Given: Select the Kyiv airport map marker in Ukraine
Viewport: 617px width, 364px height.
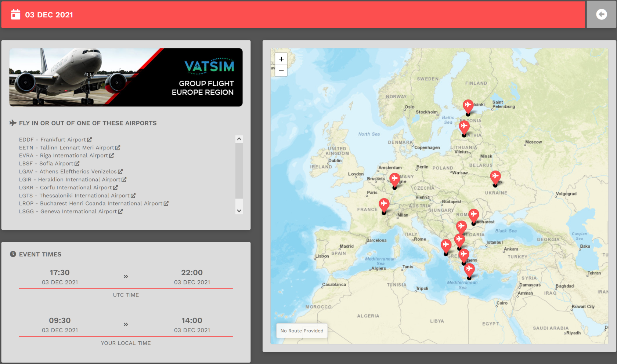Looking at the screenshot, I should click(x=495, y=178).
